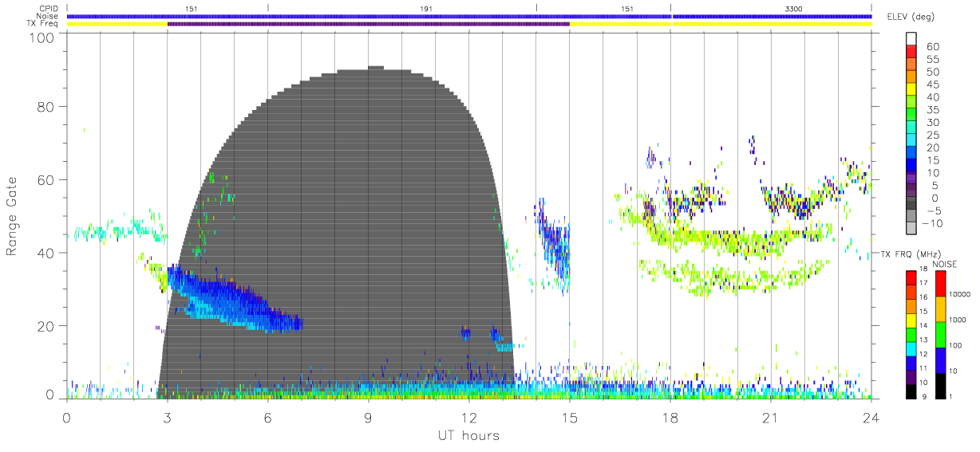Click the 11 label on TX FRQ colorbar
Screen dimensions: 980x452
(x=922, y=367)
